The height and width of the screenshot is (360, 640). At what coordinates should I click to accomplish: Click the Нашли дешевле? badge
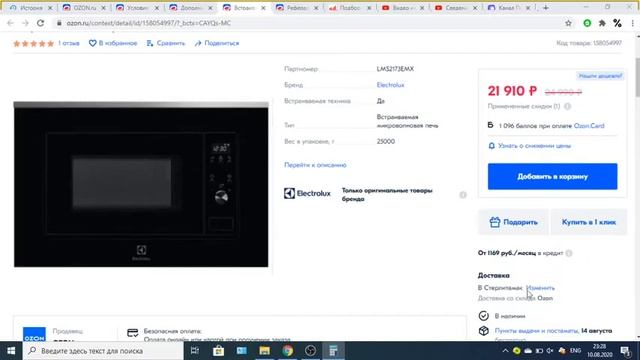point(600,76)
